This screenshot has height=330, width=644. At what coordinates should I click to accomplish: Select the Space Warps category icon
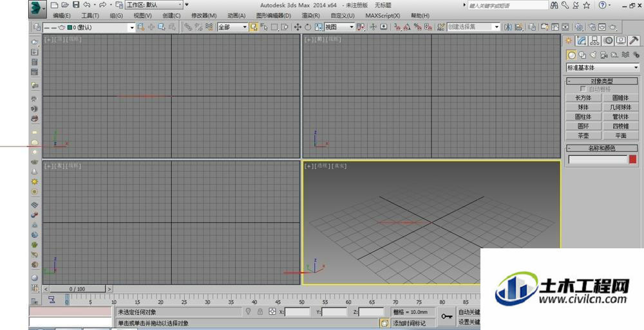[x=625, y=55]
